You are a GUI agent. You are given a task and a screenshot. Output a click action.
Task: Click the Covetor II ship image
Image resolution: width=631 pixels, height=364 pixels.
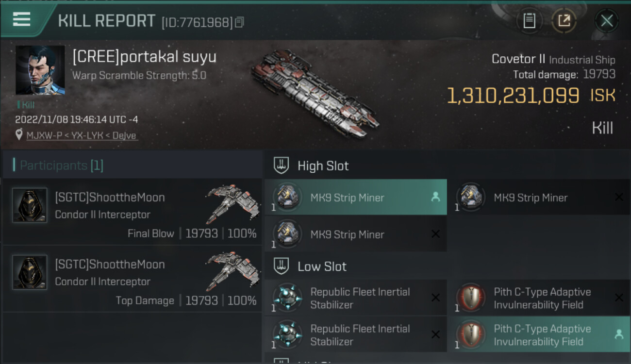(x=315, y=93)
